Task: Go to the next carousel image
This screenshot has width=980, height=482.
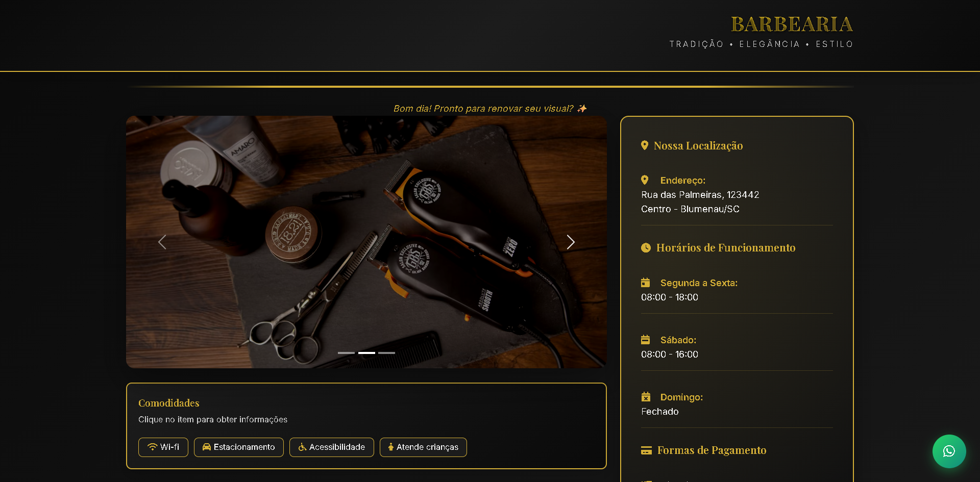Action: point(571,242)
